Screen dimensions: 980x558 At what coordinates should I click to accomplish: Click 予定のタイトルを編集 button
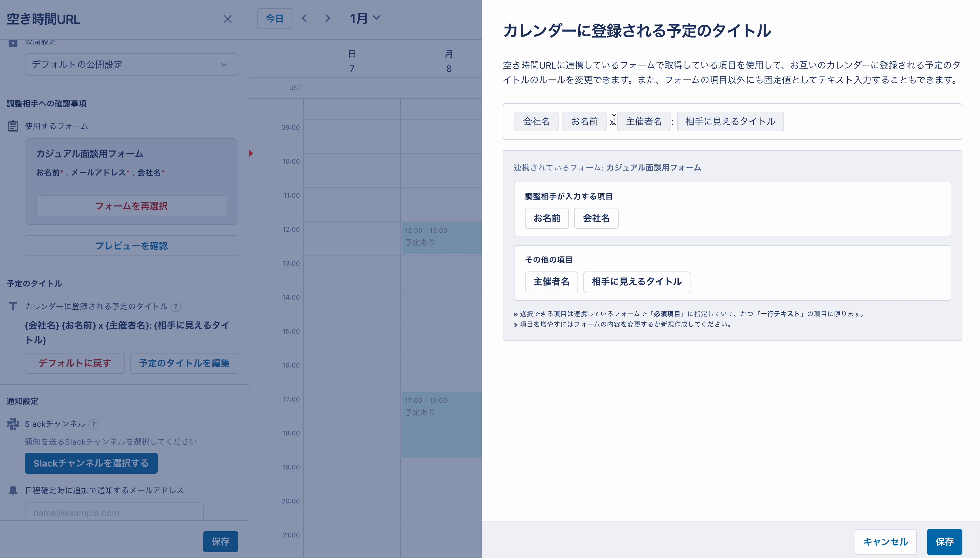[184, 363]
